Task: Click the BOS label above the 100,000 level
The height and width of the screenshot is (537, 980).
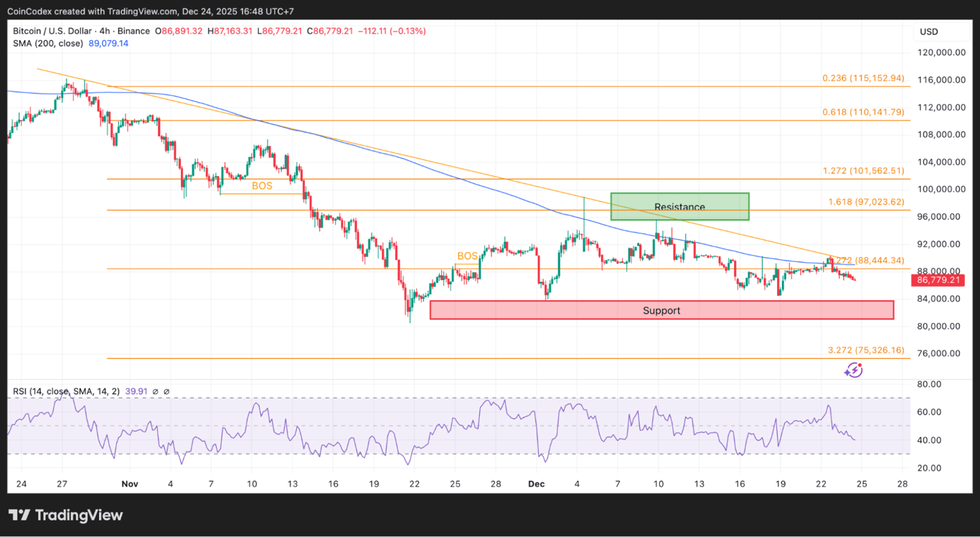Action: coord(261,185)
